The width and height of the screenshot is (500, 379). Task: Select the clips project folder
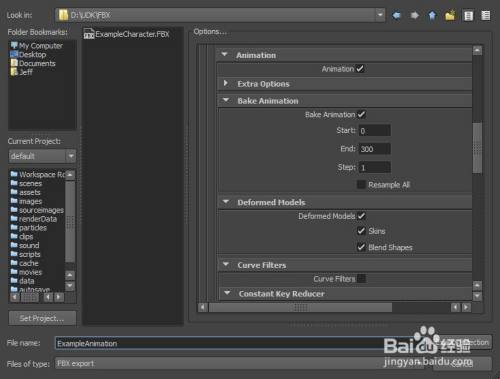click(22, 237)
